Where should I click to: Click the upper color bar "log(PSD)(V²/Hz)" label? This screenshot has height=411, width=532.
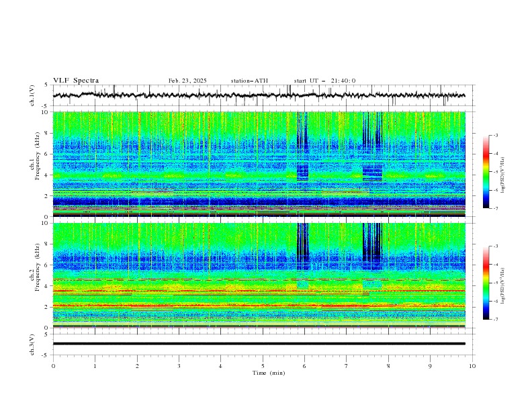(x=503, y=175)
